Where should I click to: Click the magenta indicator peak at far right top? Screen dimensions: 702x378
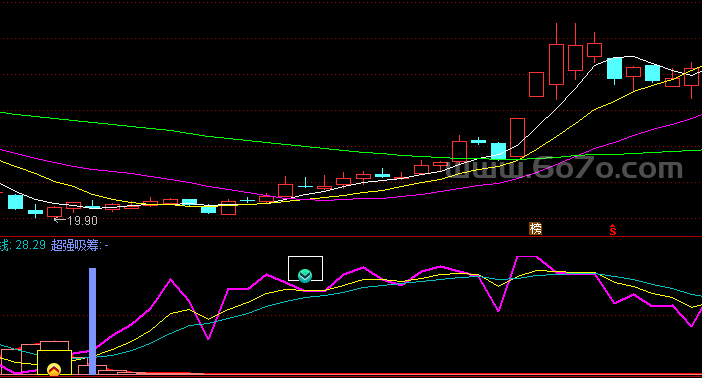[527, 257]
